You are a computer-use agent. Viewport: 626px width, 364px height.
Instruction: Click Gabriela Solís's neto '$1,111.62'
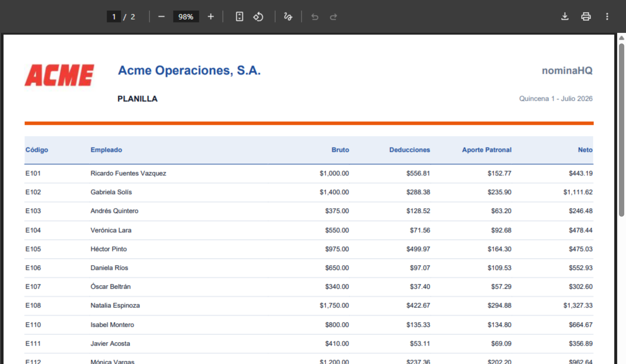578,192
